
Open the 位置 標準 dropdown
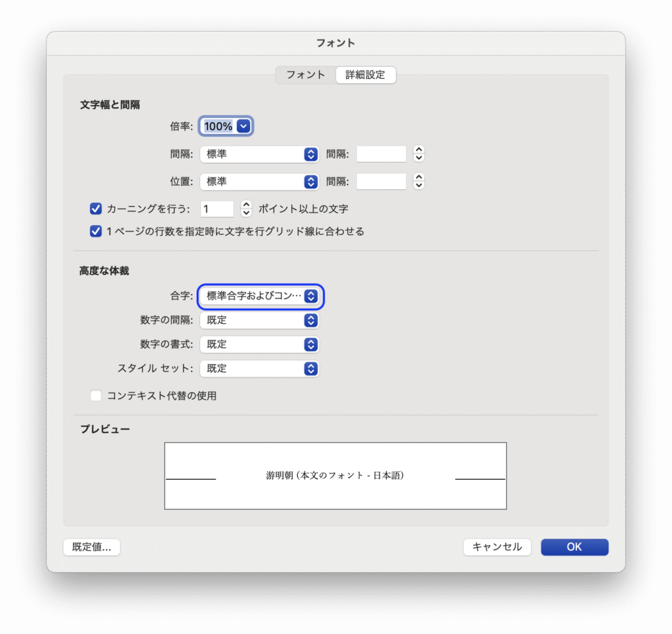coord(259,182)
